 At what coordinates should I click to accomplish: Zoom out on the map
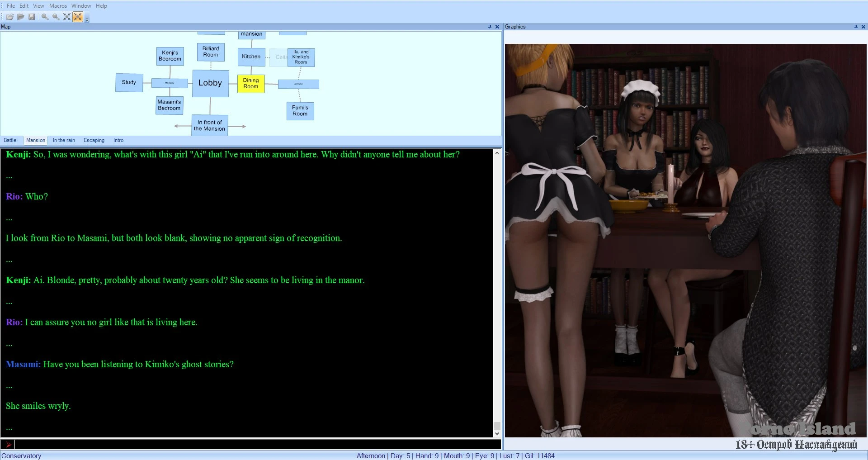(56, 17)
